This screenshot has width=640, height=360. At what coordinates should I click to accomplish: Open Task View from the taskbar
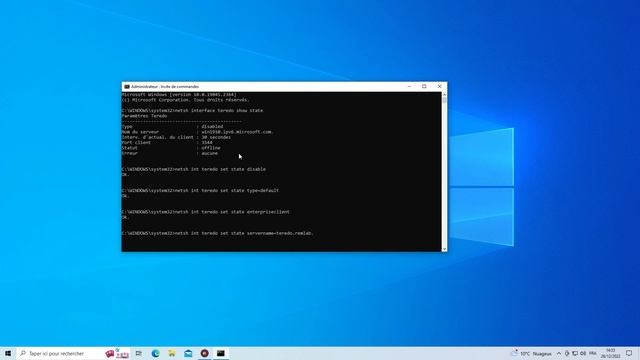tap(139, 353)
